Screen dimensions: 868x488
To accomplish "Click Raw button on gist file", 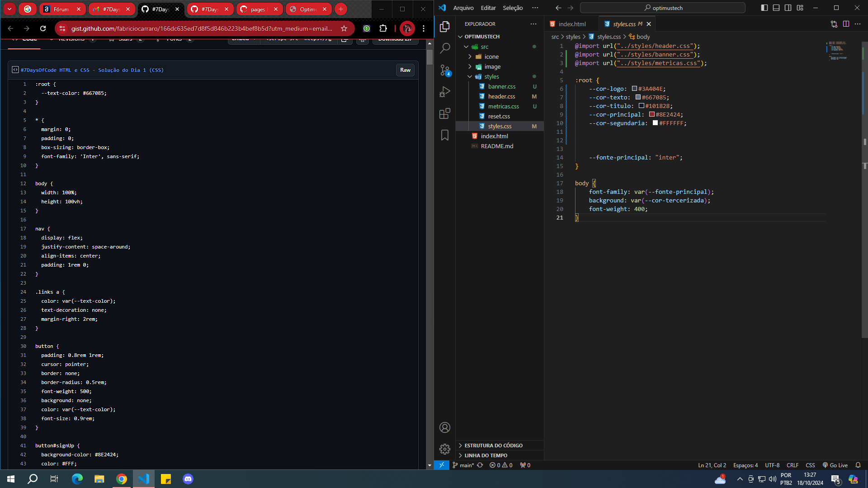I will 405,70.
